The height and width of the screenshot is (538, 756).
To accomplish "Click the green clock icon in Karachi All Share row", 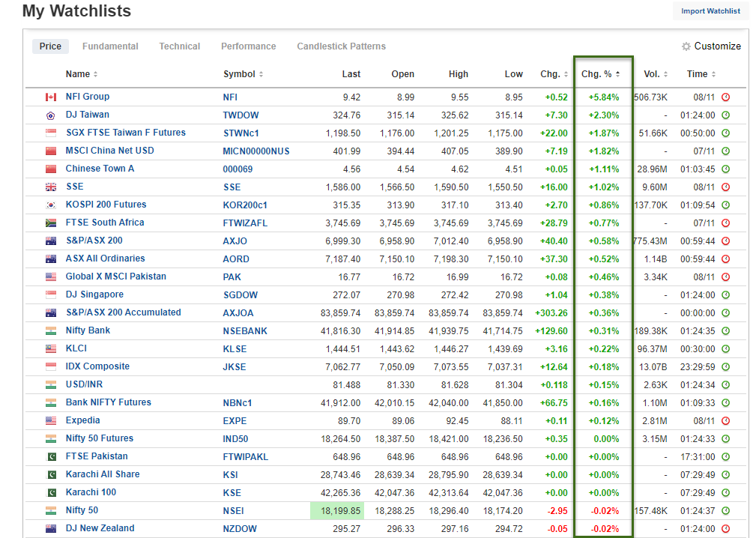I will (x=725, y=475).
